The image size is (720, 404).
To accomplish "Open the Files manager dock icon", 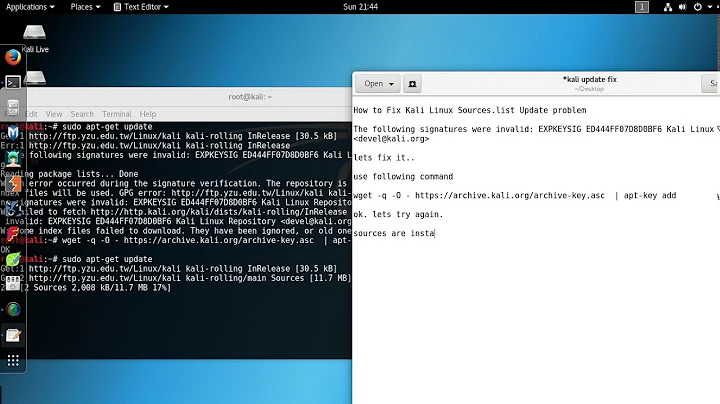I will pyautogui.click(x=13, y=108).
